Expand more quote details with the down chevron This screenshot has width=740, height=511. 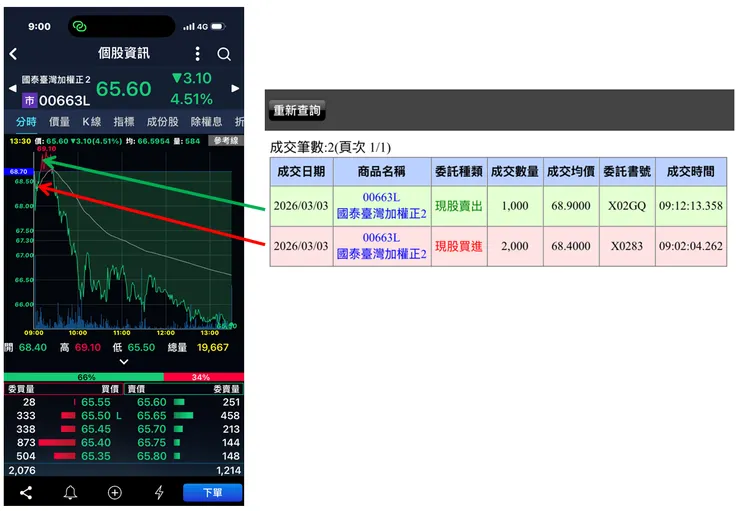124,362
